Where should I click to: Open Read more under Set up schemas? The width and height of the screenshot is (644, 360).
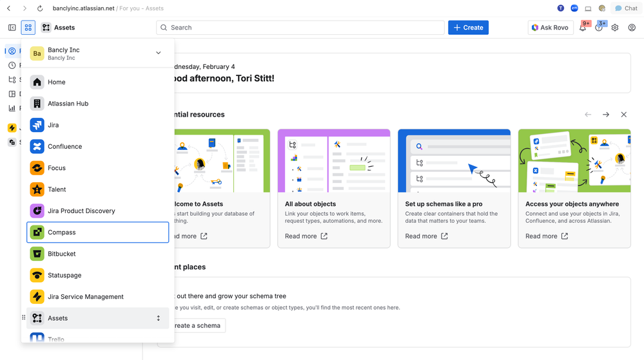[x=426, y=236]
